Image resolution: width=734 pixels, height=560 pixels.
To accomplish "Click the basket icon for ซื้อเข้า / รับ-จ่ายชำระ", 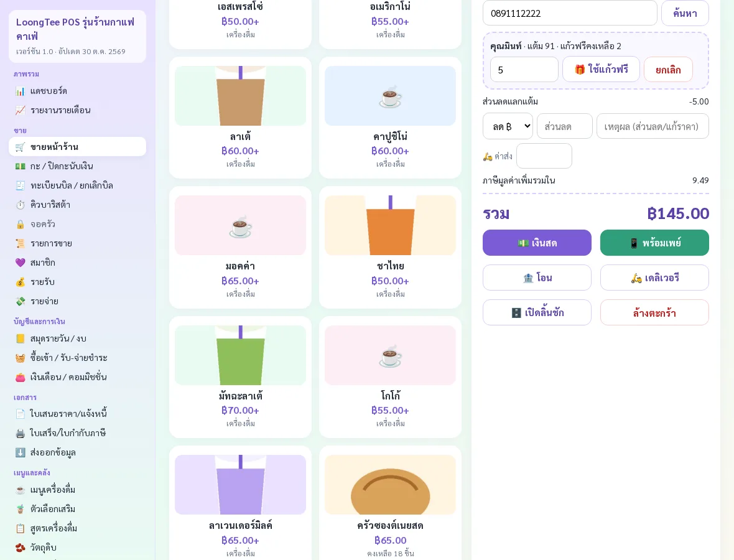I will (20, 358).
